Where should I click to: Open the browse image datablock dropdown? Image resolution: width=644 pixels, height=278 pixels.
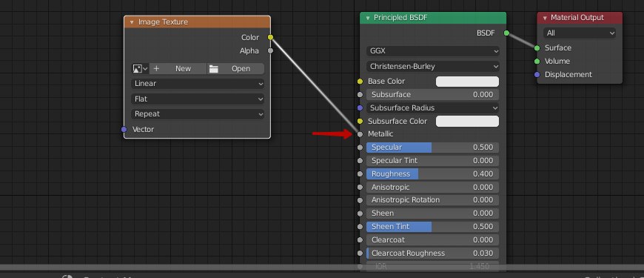[140, 69]
